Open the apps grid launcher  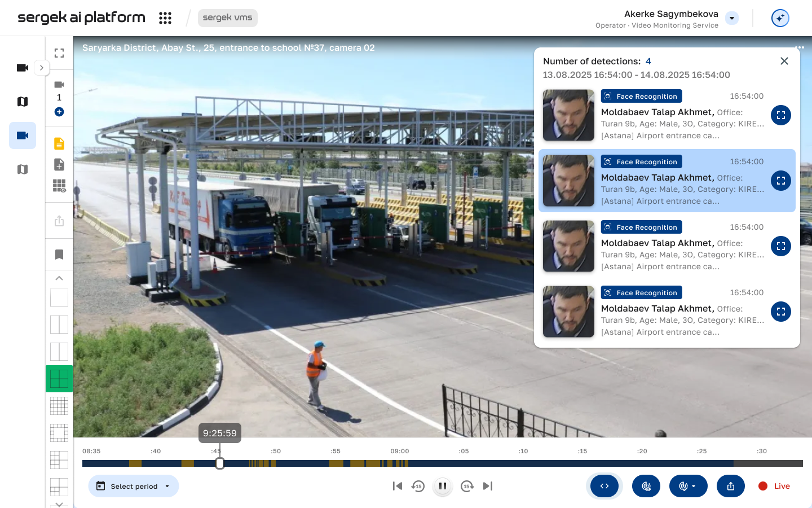(165, 18)
